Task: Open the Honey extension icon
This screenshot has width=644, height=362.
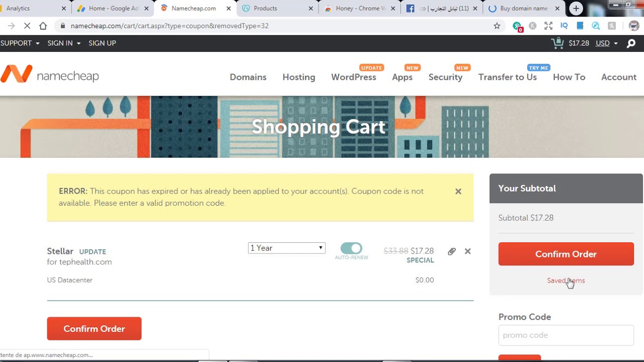Action: click(x=612, y=26)
